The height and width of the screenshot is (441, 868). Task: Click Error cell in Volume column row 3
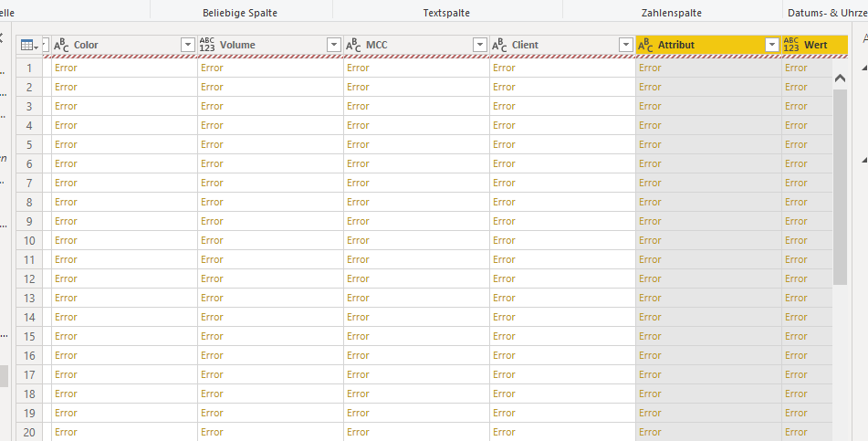click(271, 107)
